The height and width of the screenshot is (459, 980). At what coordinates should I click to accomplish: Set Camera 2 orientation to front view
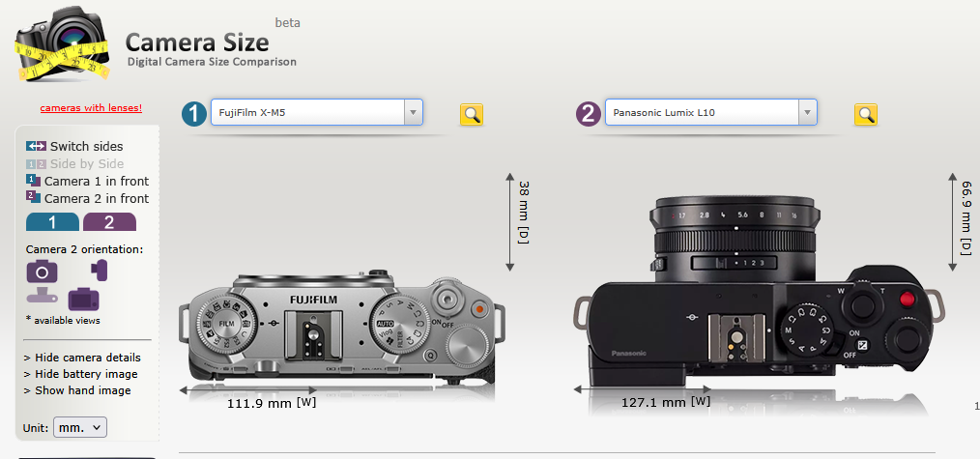click(x=42, y=272)
